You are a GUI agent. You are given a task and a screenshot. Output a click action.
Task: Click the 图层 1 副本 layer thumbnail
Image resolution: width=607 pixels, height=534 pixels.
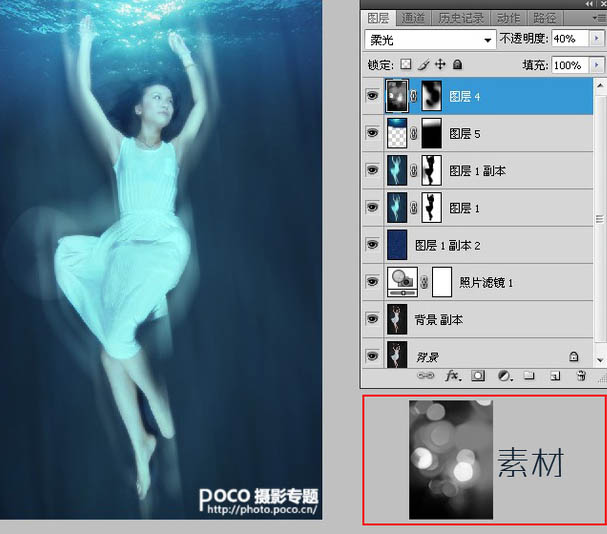[397, 170]
